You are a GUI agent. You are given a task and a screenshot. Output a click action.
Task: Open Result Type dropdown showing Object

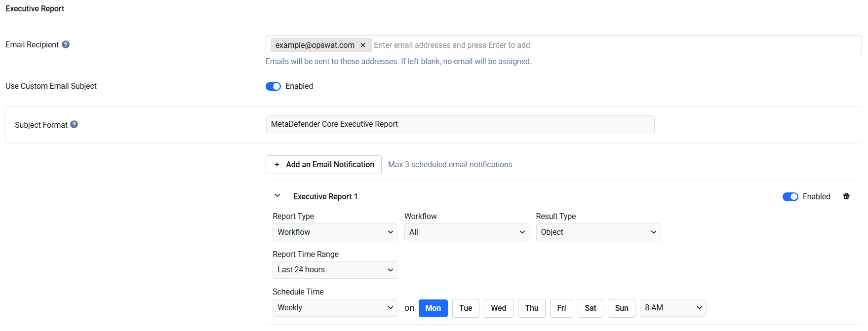pos(598,232)
